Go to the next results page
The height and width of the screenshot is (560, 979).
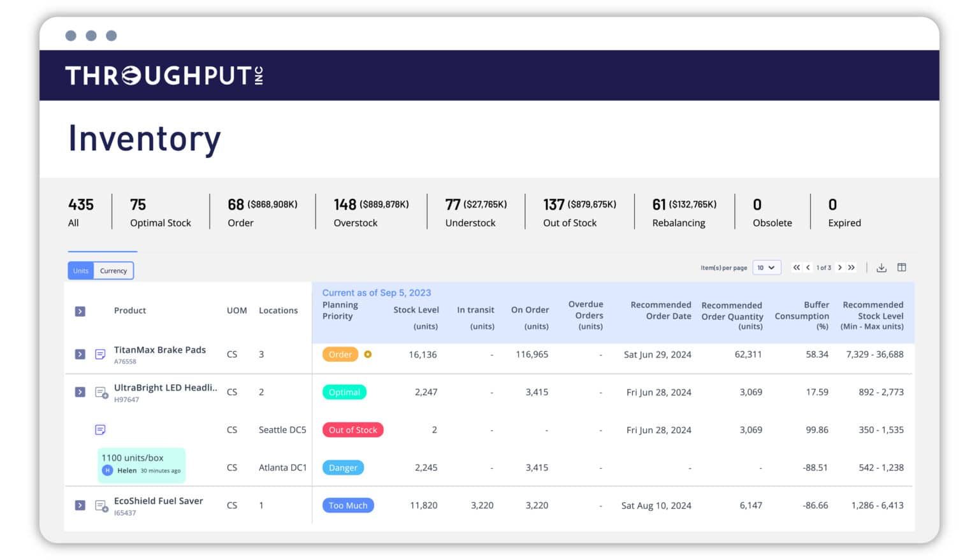pyautogui.click(x=840, y=268)
